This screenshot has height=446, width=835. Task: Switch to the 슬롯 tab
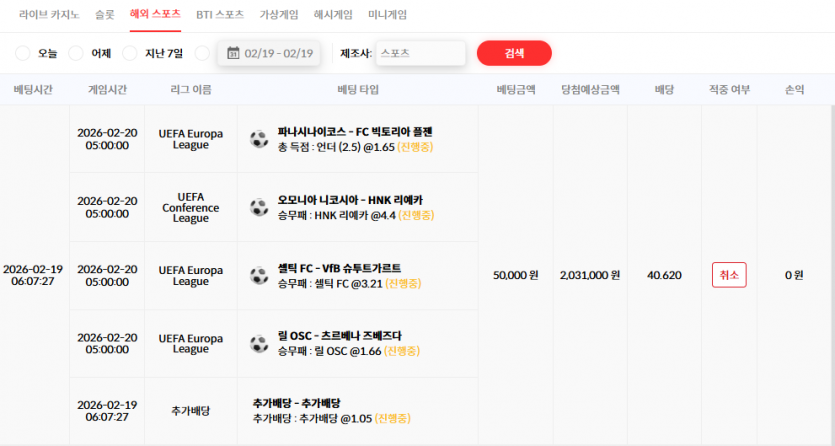[x=105, y=15]
